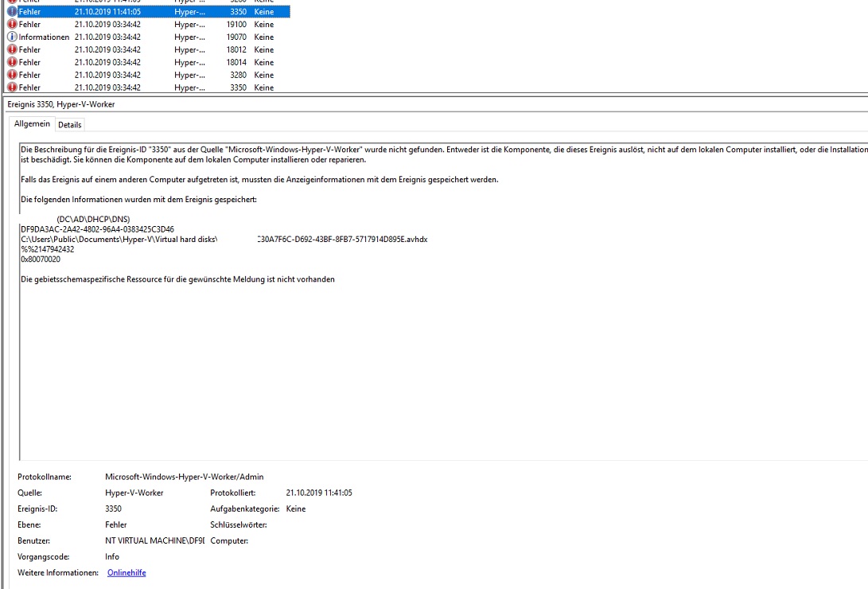Click the line 'Die gebietsschemaspezifische Ressource...'
This screenshot has height=589, width=868.
tap(177, 279)
